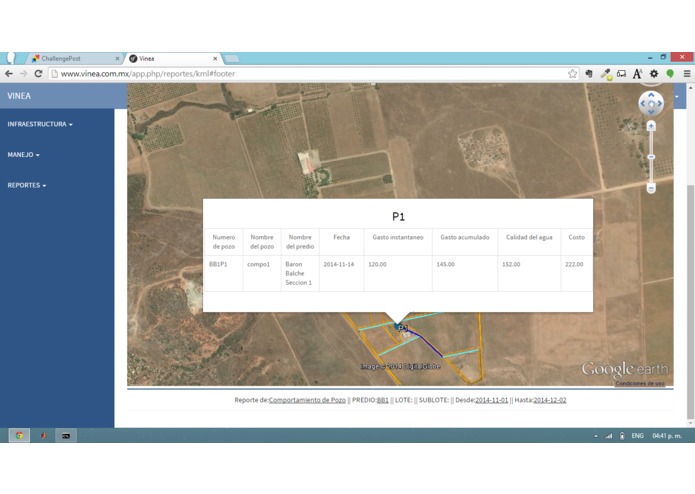The height and width of the screenshot is (494, 695).
Task: Expand the INFRAESTRUCTURA menu
Action: click(x=40, y=124)
